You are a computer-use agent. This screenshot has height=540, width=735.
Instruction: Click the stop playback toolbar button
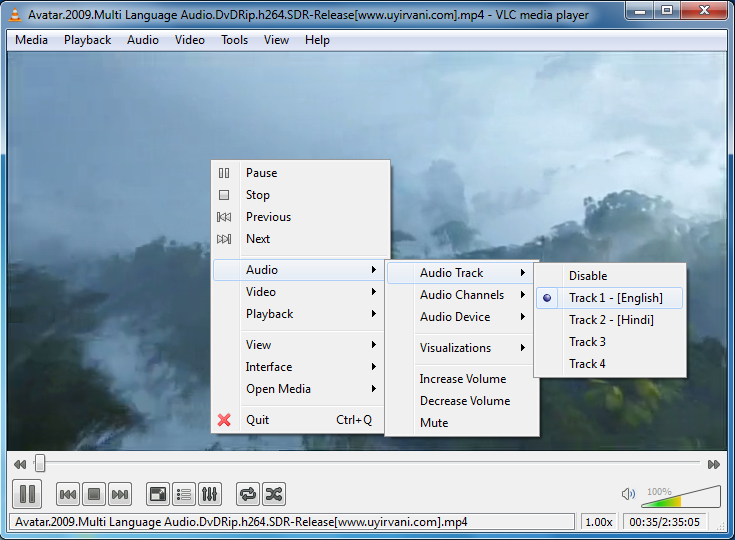[94, 494]
